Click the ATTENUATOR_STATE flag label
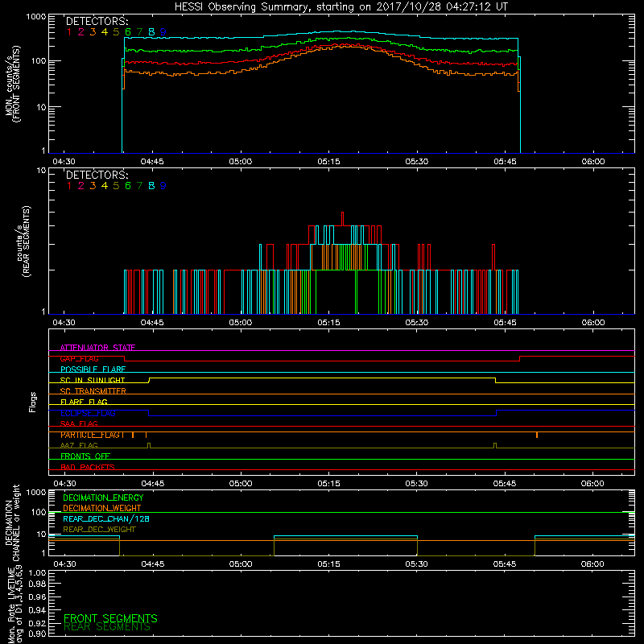644x644 pixels. (97, 348)
